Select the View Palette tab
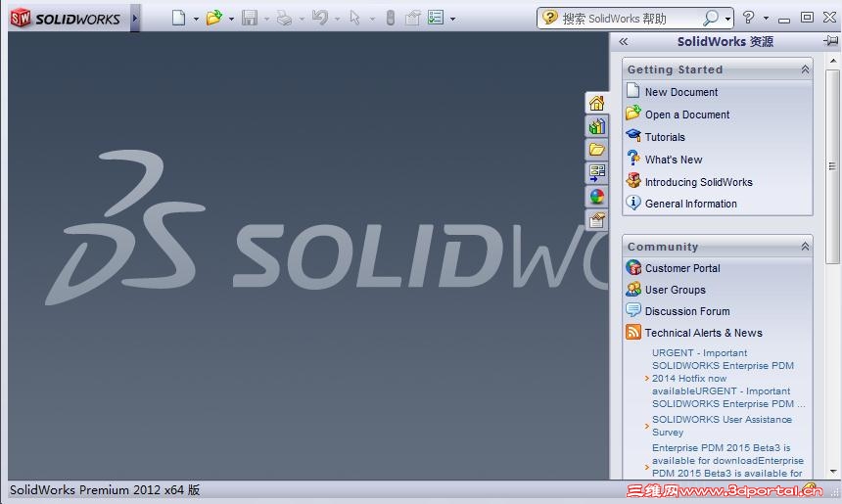Viewport: 842px width, 504px height. pos(596,173)
